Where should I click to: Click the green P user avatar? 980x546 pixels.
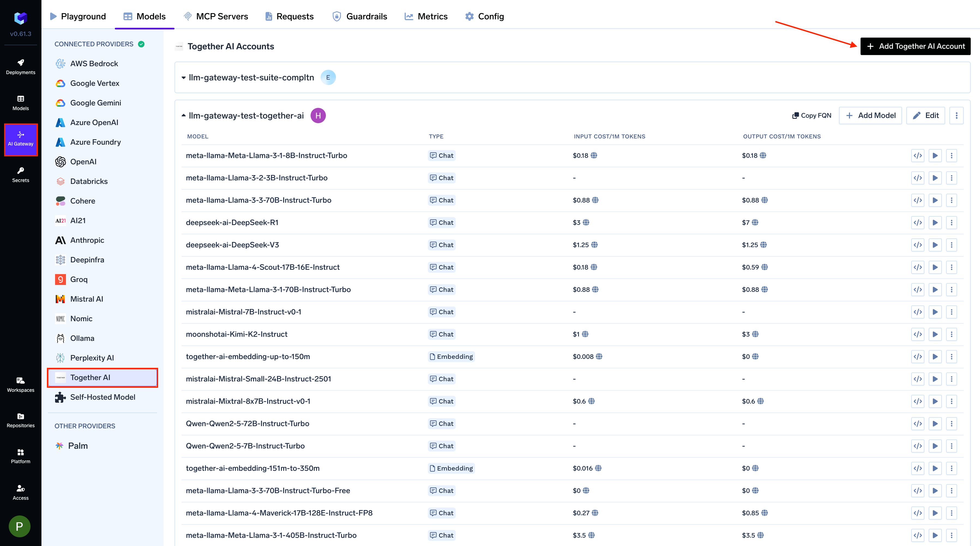coord(19,526)
